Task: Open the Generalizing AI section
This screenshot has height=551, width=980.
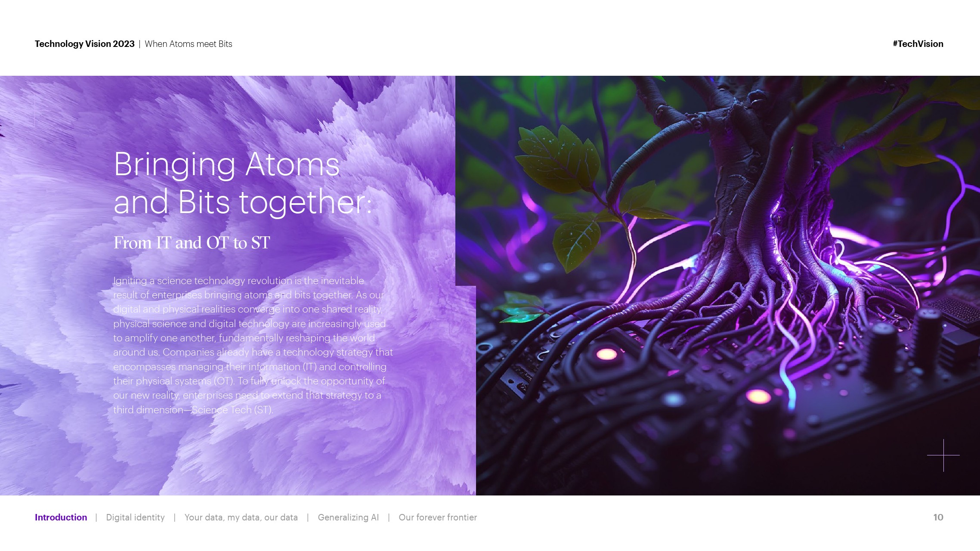Action: click(348, 517)
